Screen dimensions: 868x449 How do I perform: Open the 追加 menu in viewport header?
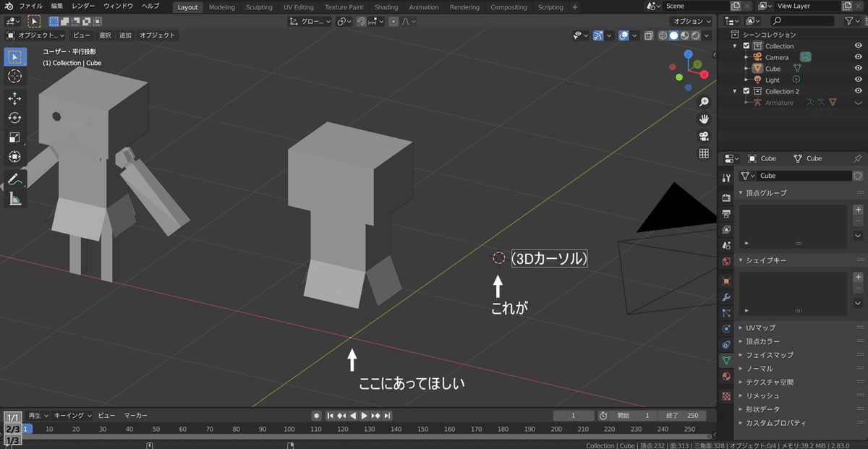[125, 35]
